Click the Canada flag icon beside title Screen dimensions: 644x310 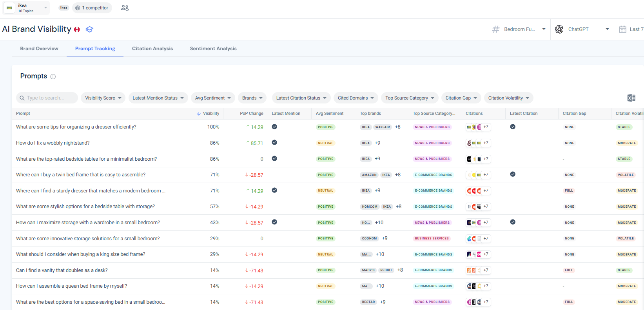point(77,29)
